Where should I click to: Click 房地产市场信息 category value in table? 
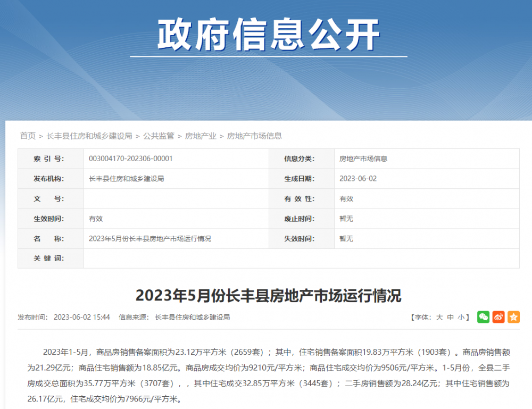tap(363, 158)
